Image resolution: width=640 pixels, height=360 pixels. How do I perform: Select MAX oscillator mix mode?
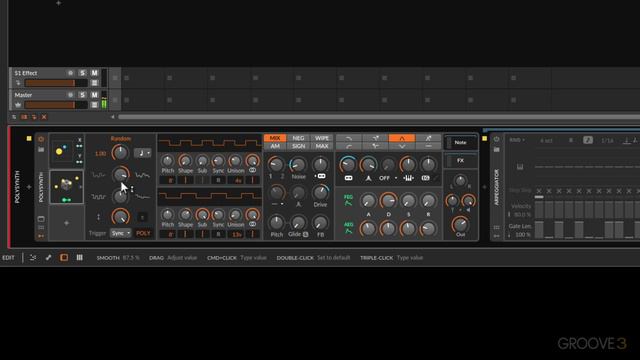(322, 146)
